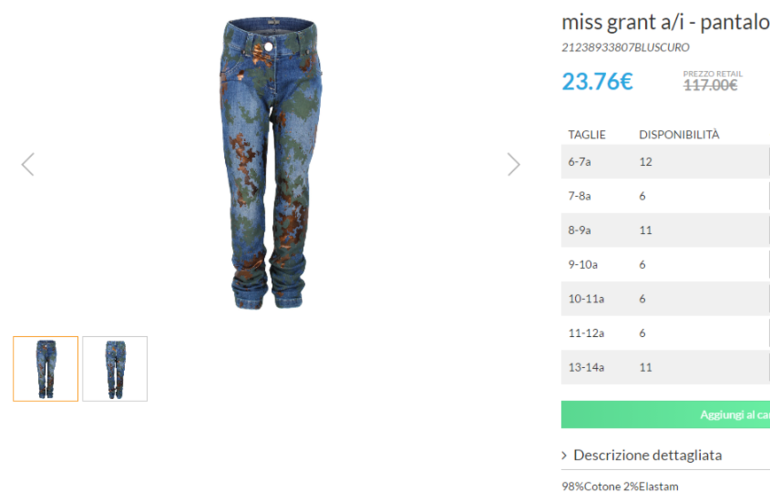Select the 6-7a size row
The height and width of the screenshot is (501, 770).
click(x=665, y=162)
